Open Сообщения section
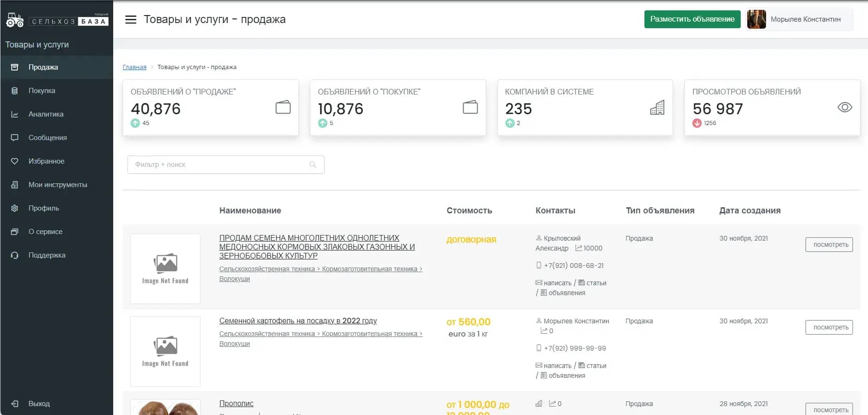The width and height of the screenshot is (868, 415). pos(56,138)
